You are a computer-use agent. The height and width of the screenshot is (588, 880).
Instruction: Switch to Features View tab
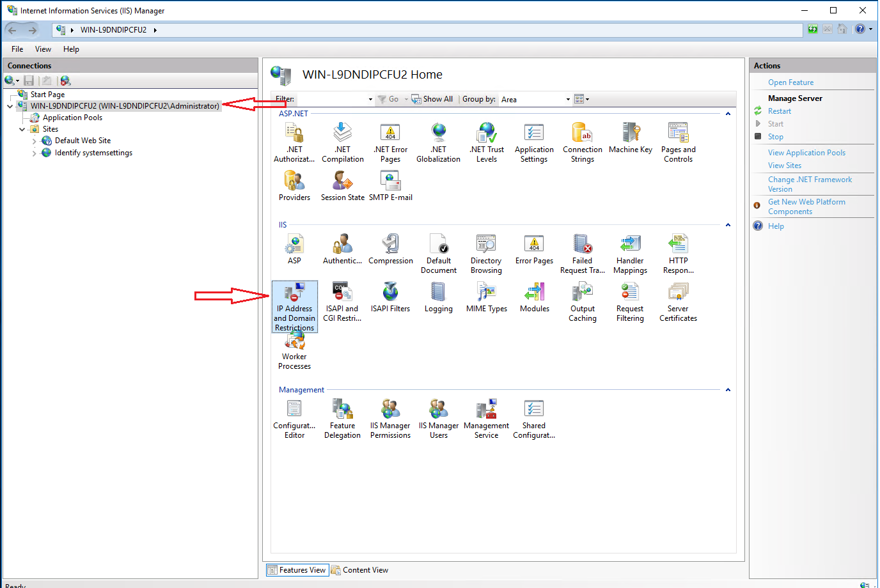coord(297,570)
